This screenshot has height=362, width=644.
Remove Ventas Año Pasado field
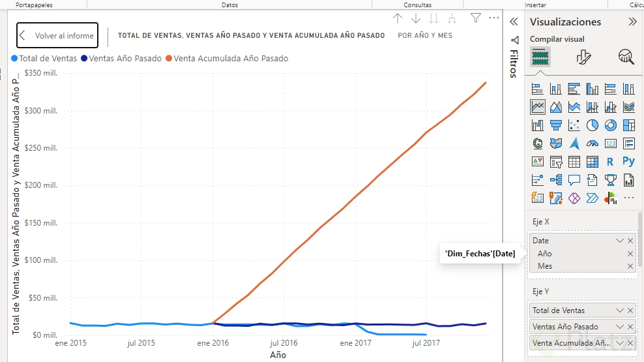click(630, 327)
